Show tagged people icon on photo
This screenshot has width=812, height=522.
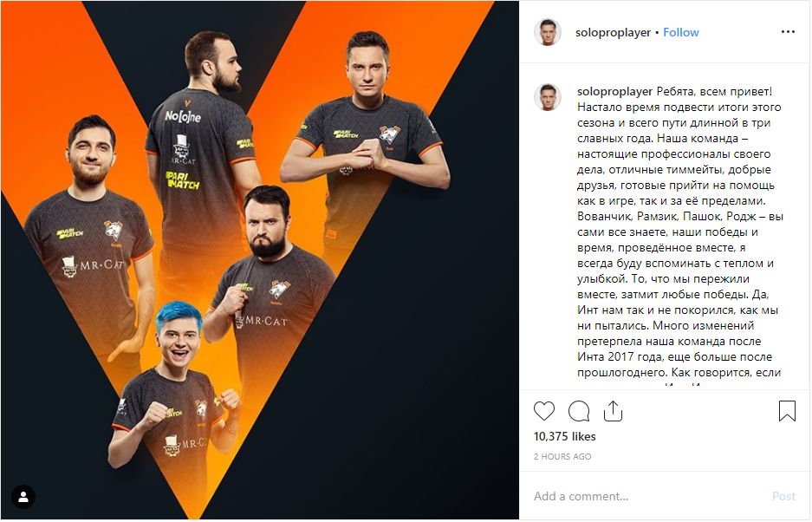click(x=23, y=497)
